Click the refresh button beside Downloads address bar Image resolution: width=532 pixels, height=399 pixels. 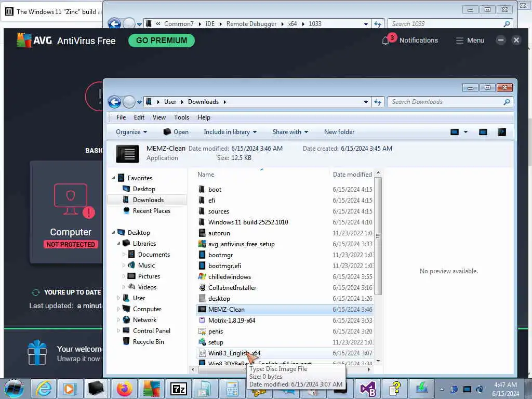tap(378, 102)
